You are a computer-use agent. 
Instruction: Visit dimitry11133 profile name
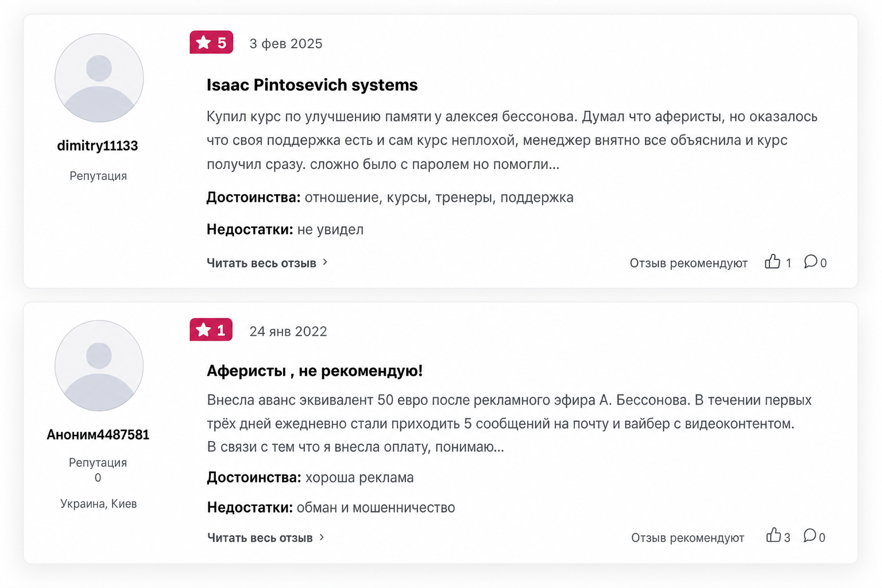tap(98, 146)
